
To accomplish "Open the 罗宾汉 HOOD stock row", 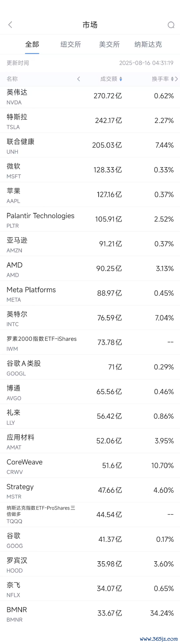I will click(90, 564).
